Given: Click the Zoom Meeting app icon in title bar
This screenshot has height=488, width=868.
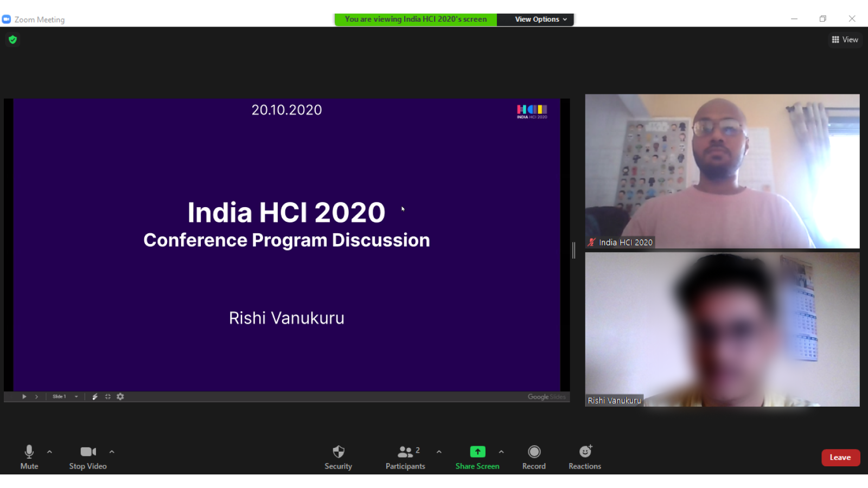Looking at the screenshot, I should coord(7,20).
